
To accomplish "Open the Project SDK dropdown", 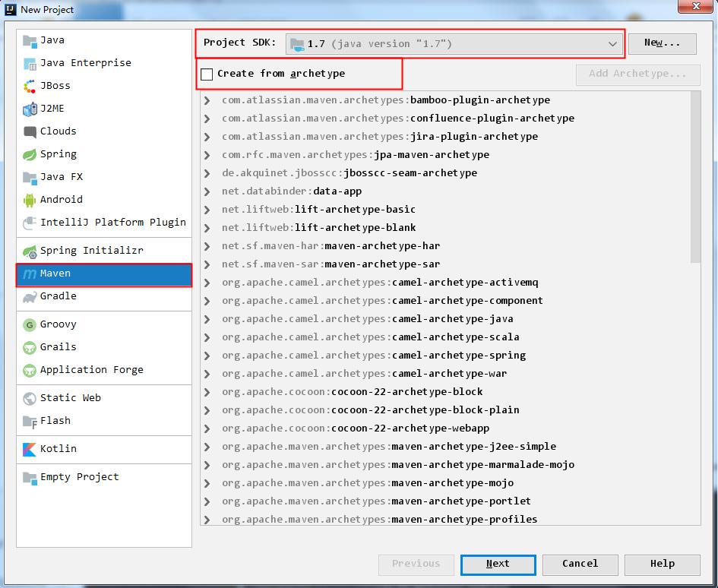I will coord(454,44).
